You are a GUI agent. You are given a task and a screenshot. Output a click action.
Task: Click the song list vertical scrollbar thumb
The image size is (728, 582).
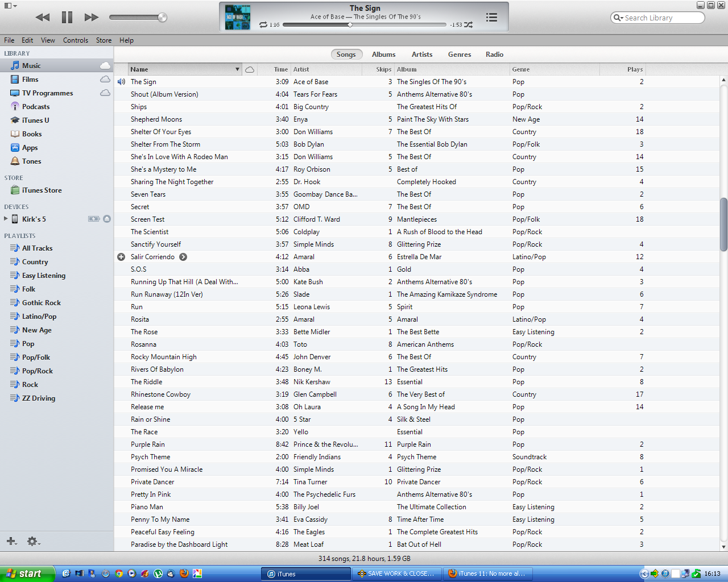pos(723,224)
